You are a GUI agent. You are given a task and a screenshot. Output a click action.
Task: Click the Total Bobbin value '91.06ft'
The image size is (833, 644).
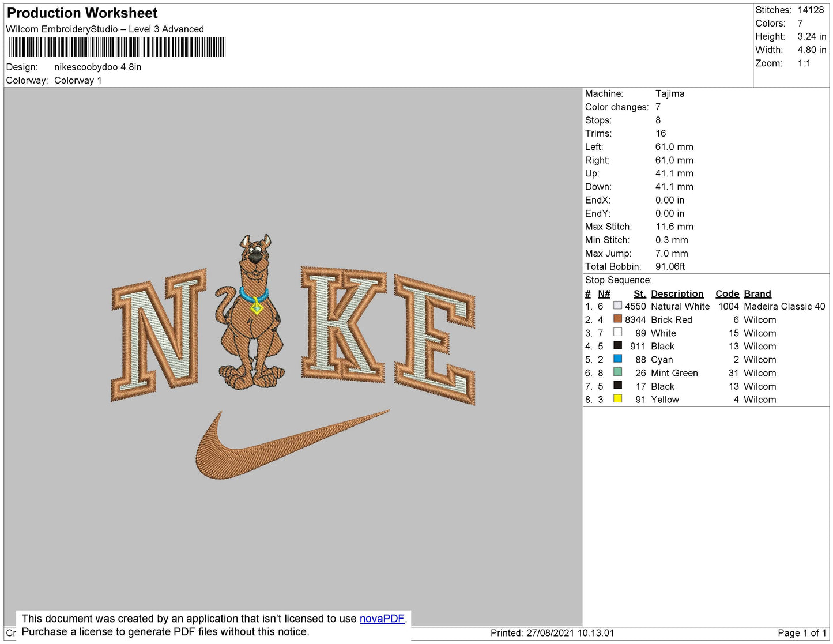[670, 266]
